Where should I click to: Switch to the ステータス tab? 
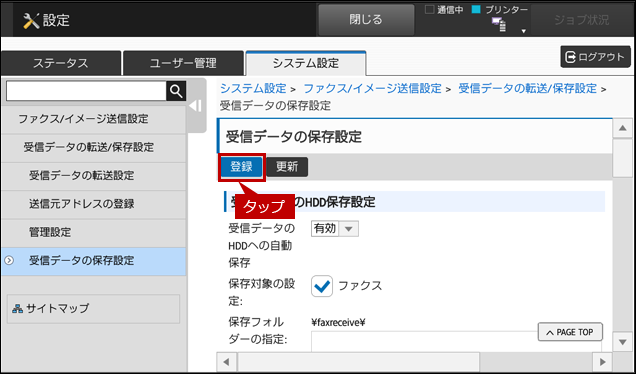61,63
